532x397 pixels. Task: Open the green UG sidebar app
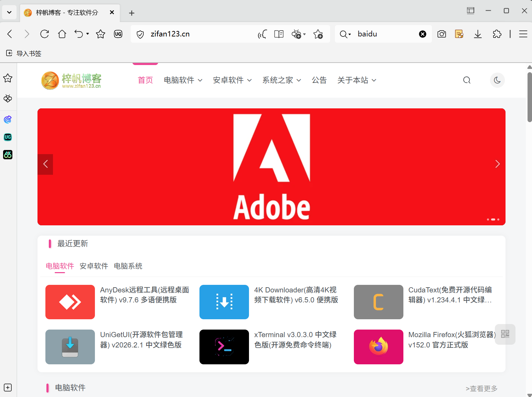coord(8,137)
